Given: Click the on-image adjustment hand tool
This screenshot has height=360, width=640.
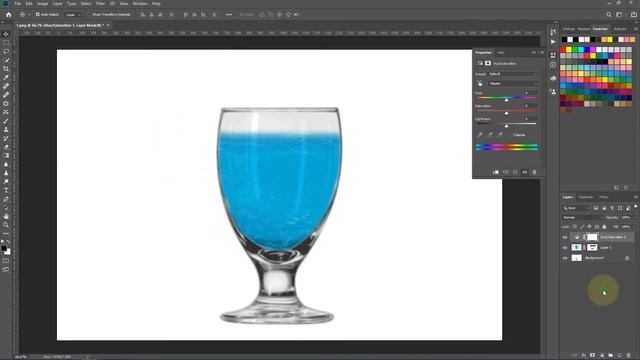Looking at the screenshot, I should pos(480,84).
